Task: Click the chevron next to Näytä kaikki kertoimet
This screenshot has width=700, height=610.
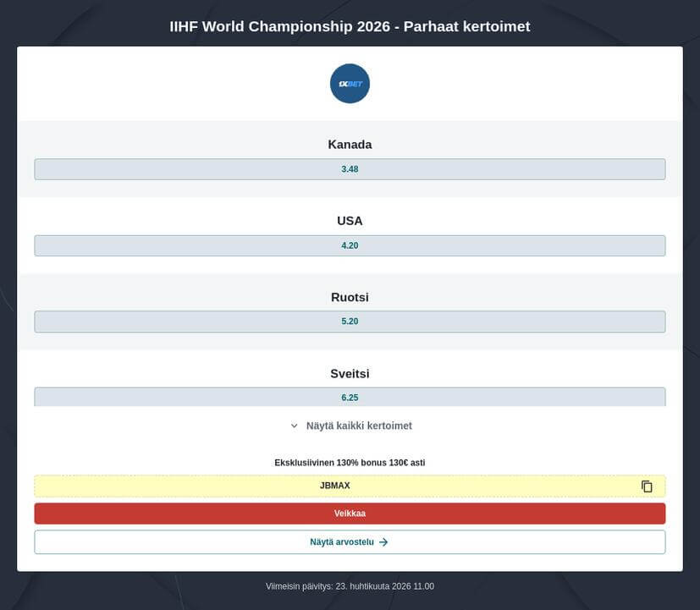Action: click(x=295, y=426)
